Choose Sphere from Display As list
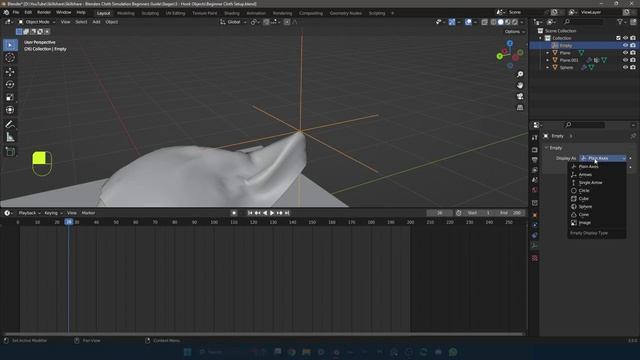 597,207
